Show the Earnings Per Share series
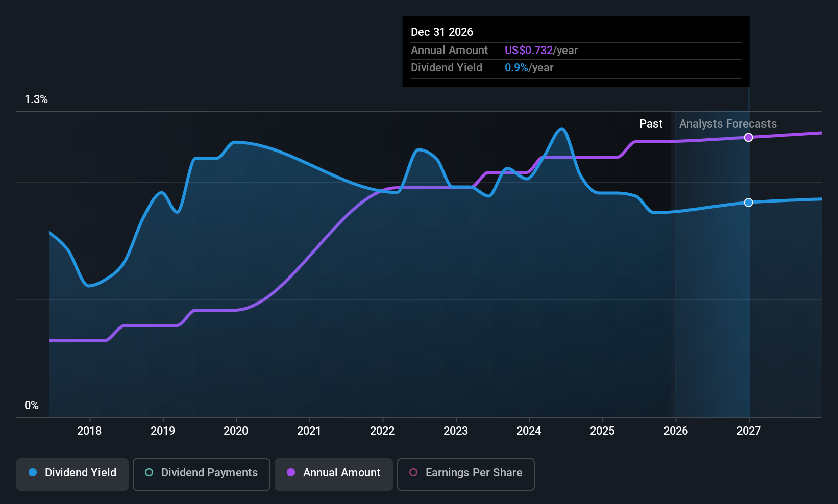The image size is (838, 504). click(465, 474)
